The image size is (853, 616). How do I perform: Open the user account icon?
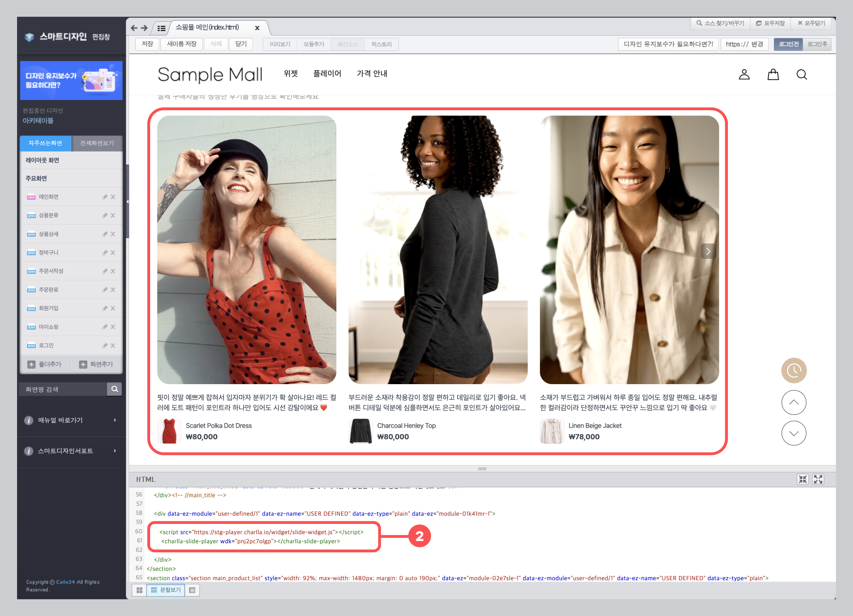pyautogui.click(x=744, y=74)
